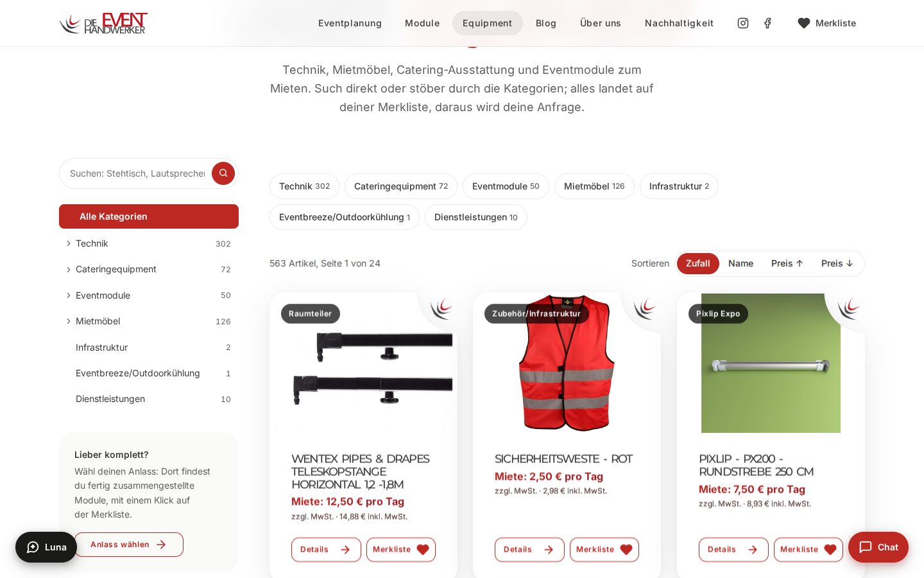Click Anlass wählen button

pyautogui.click(x=129, y=545)
